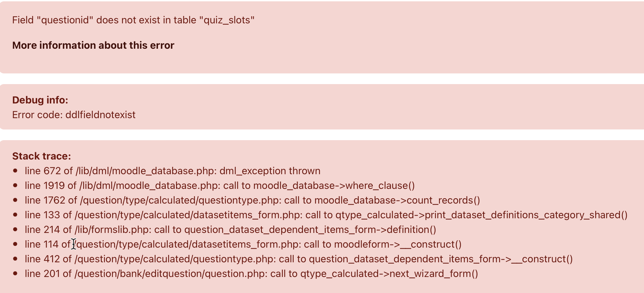The image size is (644, 293).
Task: Click the line 201 next_wizard_form() trace entry
Action: (251, 274)
